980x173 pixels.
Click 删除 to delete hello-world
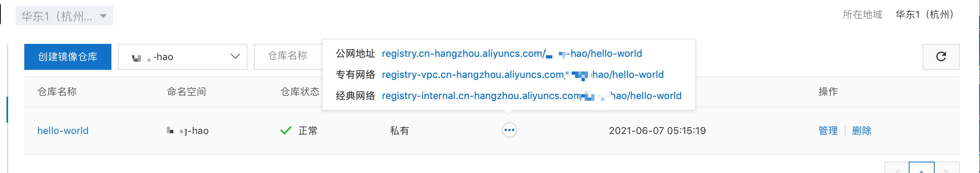coord(862,131)
